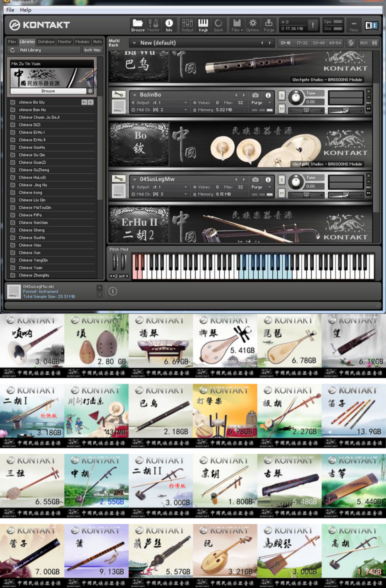This screenshot has width=386, height=588.
Task: Open the File menu
Action: click(10, 10)
